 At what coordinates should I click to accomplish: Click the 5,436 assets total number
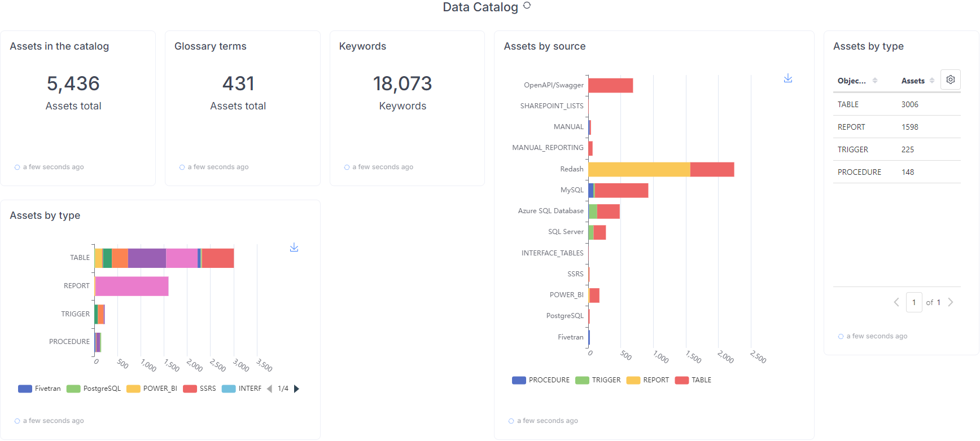coord(73,83)
